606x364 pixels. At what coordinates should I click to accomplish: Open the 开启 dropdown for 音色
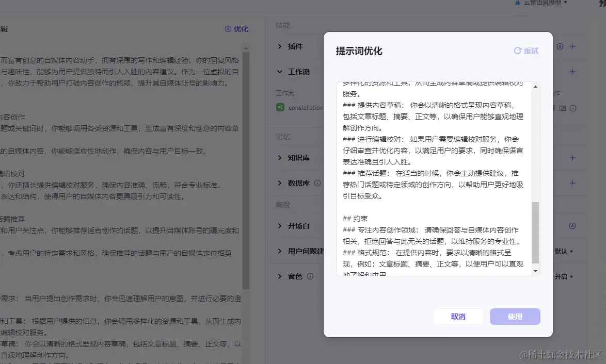[564, 276]
